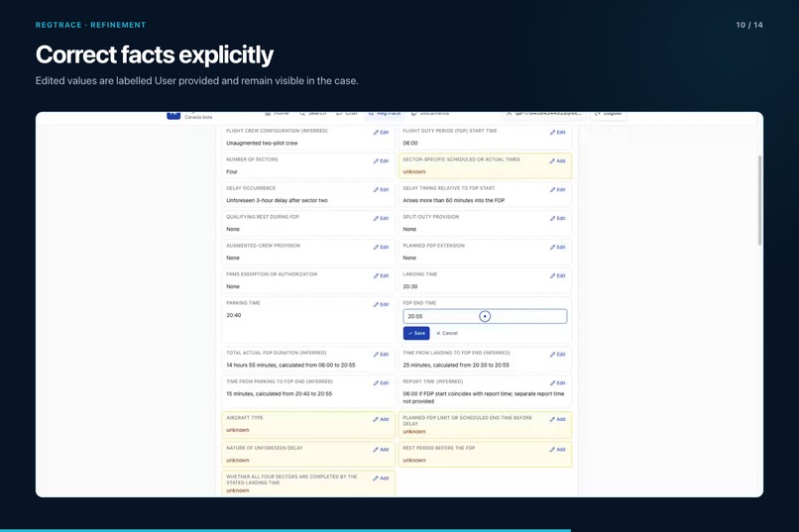Edit the Augmented-Crew Provision field
Viewport: 799px width, 532px height.
[381, 247]
